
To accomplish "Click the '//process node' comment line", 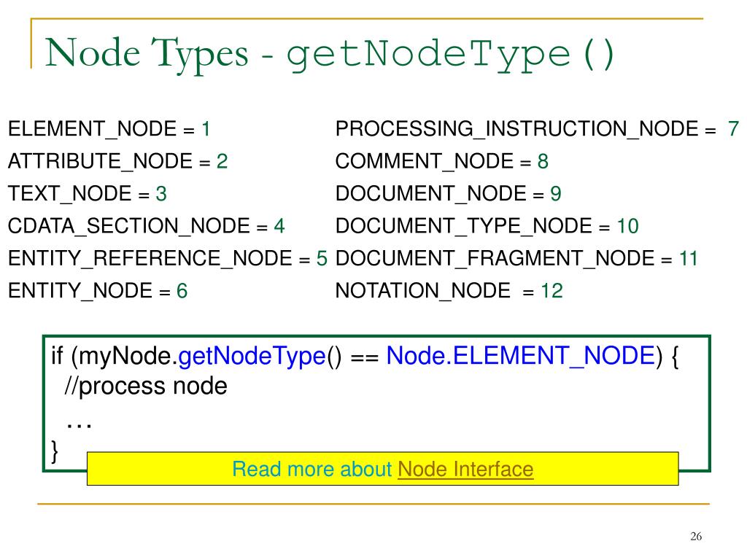I will click(146, 386).
